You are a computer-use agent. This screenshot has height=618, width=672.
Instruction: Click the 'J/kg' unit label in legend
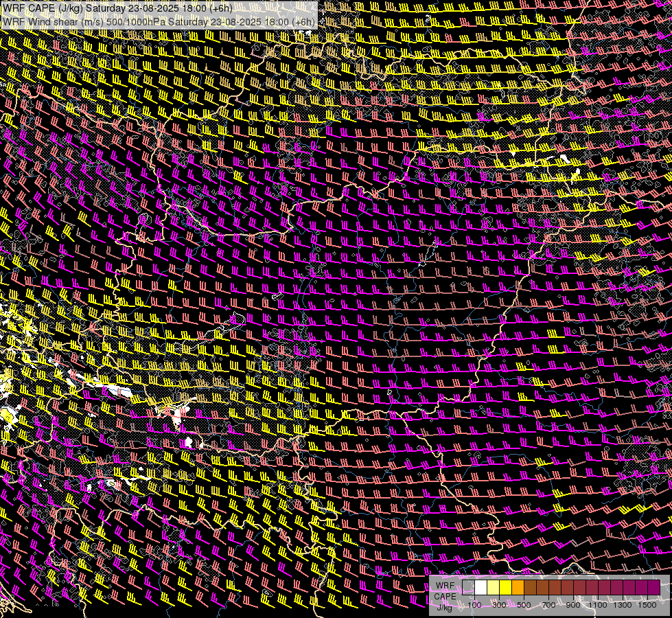pyautogui.click(x=444, y=608)
